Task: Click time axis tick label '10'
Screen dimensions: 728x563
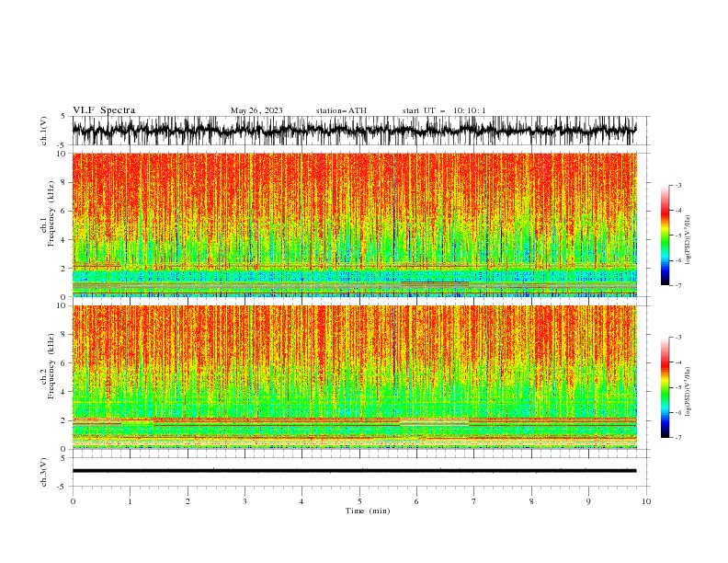Action: (x=646, y=501)
